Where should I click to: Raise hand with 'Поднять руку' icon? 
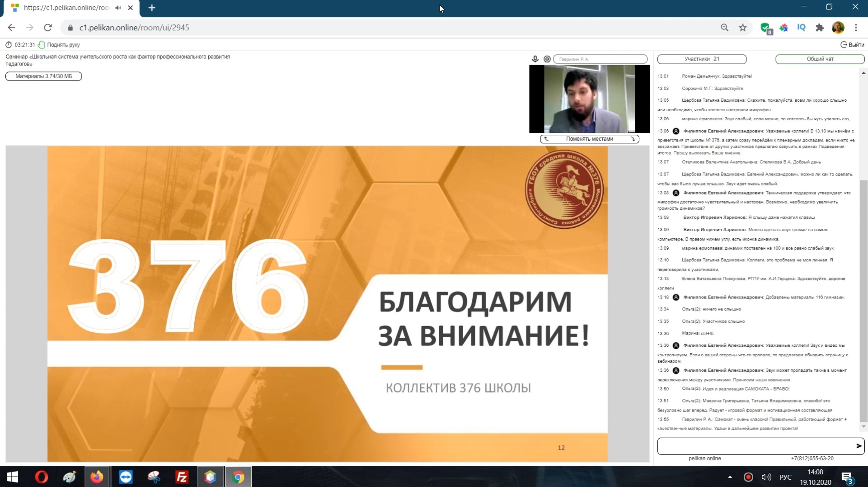click(42, 45)
